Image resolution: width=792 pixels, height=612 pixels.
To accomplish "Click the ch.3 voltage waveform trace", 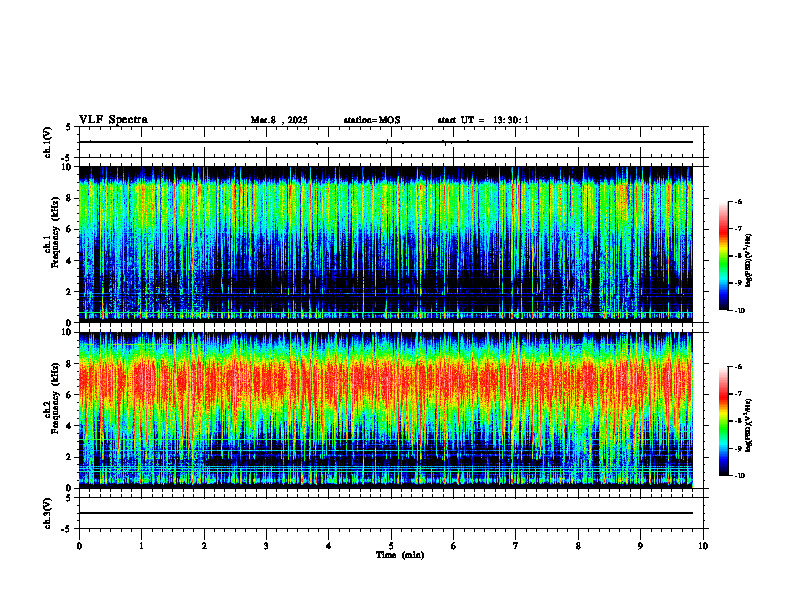I will 385,513.
